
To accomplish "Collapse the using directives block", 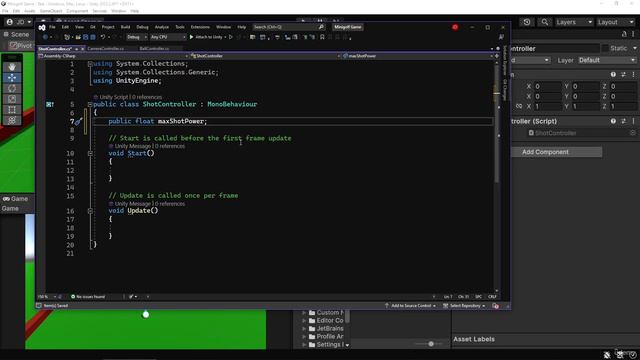I will coord(90,64).
